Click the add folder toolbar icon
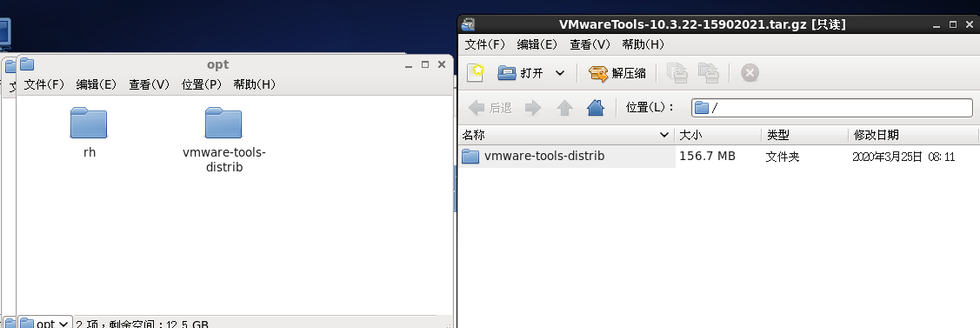The image size is (980, 328). coord(708,73)
